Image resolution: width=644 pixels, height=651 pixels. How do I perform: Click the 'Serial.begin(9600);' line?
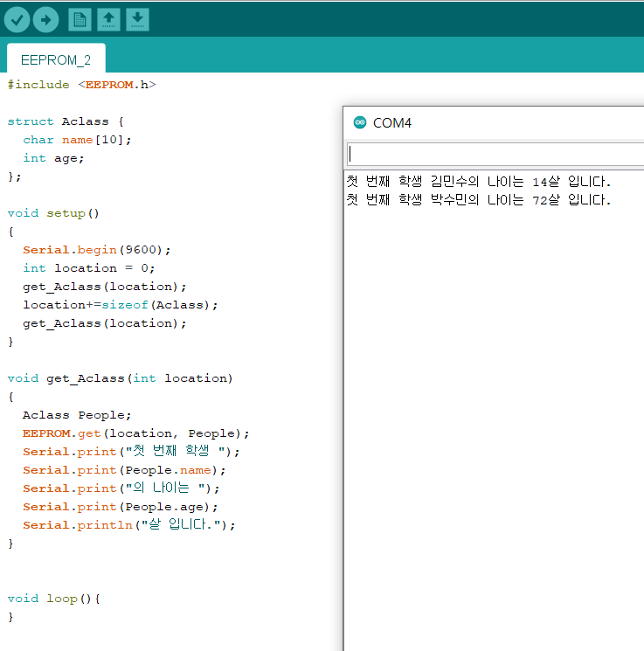(x=97, y=250)
